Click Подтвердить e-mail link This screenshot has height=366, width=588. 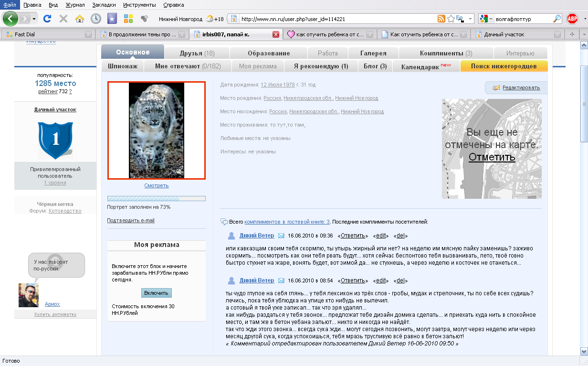(x=131, y=221)
